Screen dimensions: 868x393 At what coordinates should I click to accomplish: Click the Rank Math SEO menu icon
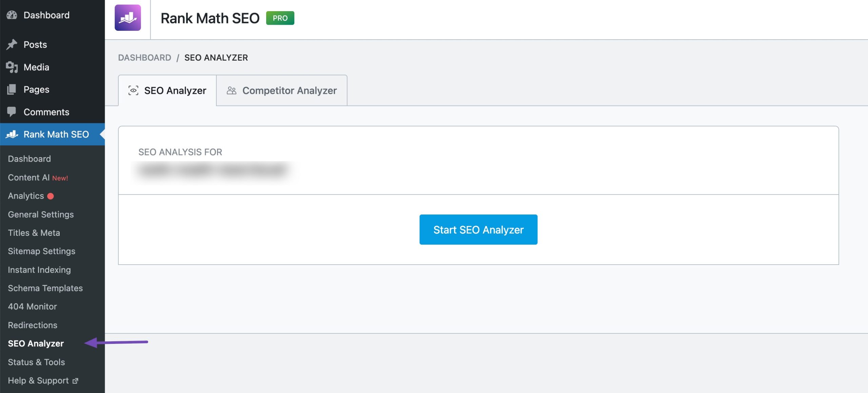pyautogui.click(x=12, y=134)
